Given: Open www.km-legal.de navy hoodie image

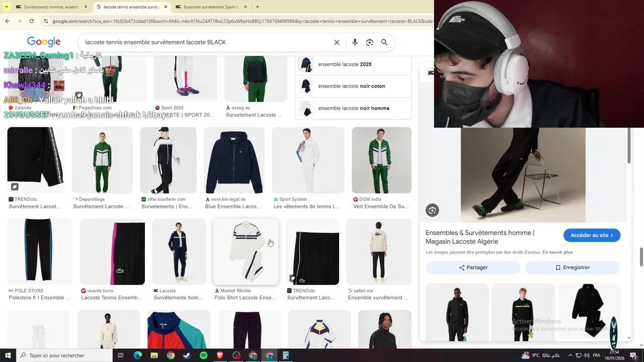Looking at the screenshot, I should tap(234, 160).
